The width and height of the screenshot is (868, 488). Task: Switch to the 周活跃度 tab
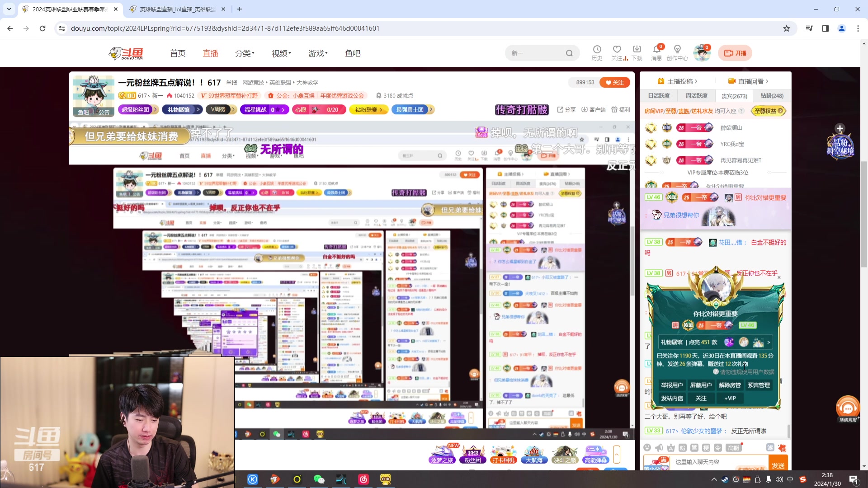(696, 96)
